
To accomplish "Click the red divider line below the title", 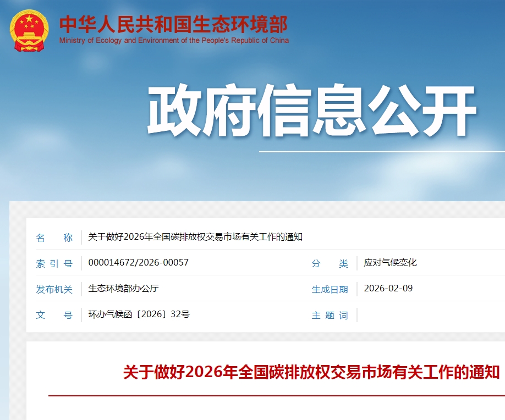I will point(276,395).
